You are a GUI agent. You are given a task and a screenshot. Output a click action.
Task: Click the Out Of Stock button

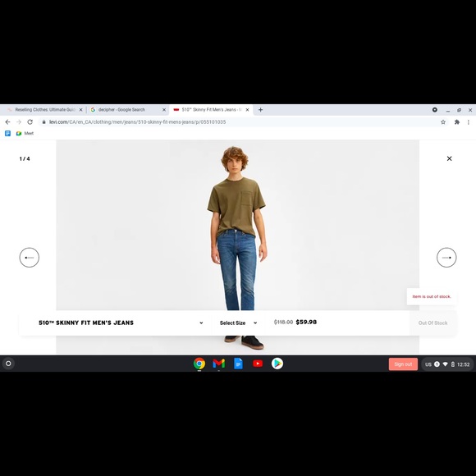tap(433, 323)
